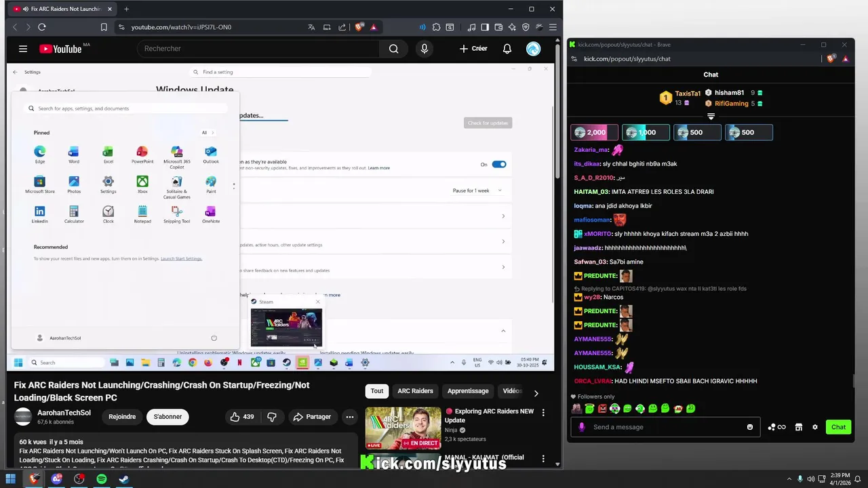Viewport: 868px width, 488px height.
Task: Open Kick chat settings gear
Action: tap(815, 427)
